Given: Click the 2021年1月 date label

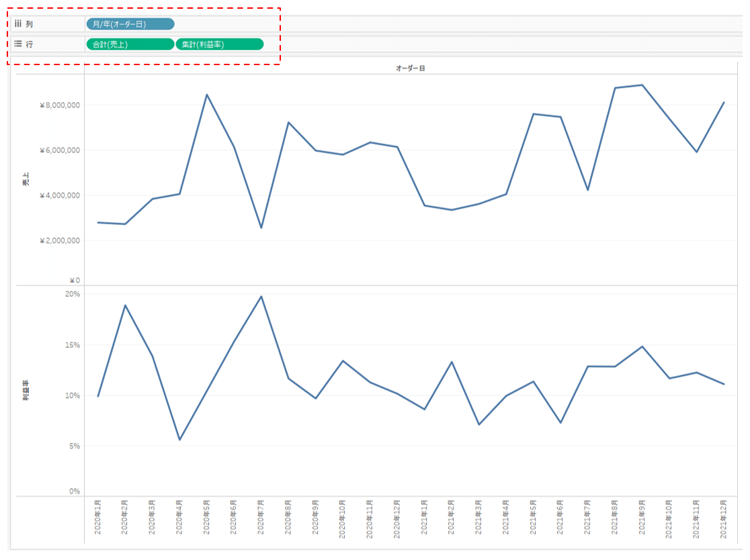Looking at the screenshot, I should point(424,517).
